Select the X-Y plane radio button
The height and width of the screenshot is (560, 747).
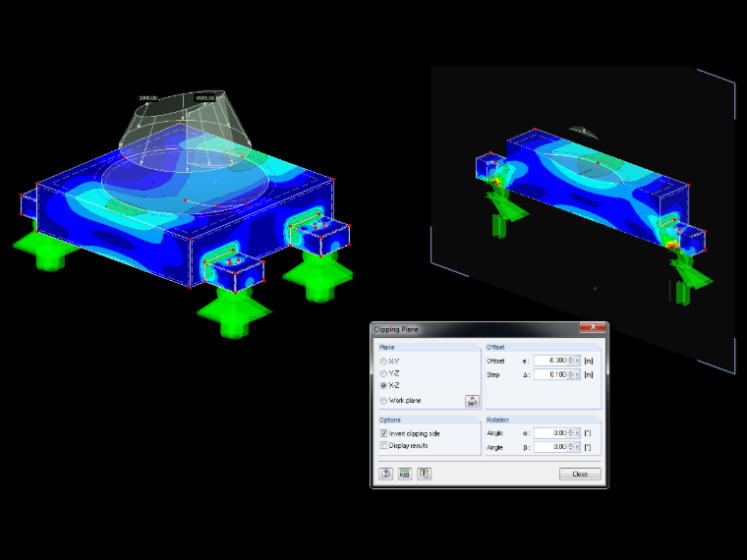[x=384, y=362]
